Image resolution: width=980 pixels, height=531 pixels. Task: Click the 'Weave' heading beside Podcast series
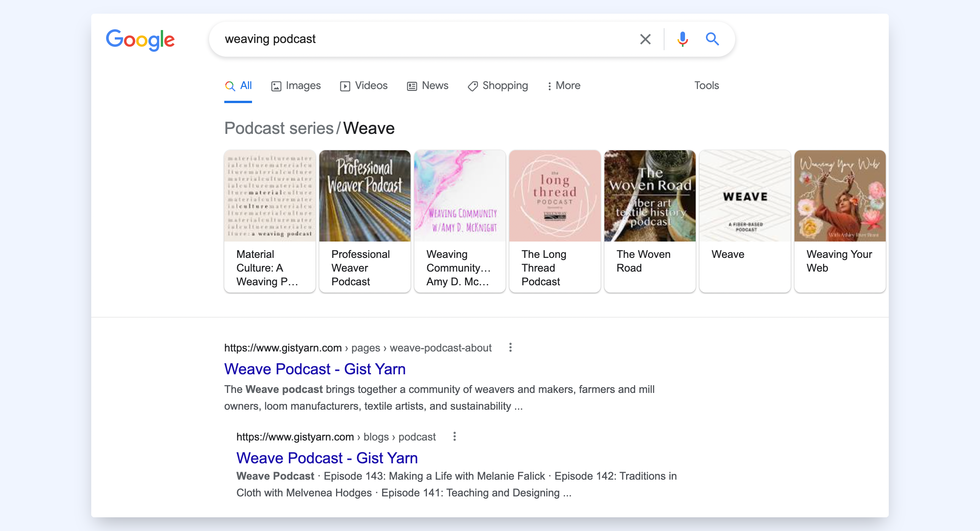click(369, 128)
